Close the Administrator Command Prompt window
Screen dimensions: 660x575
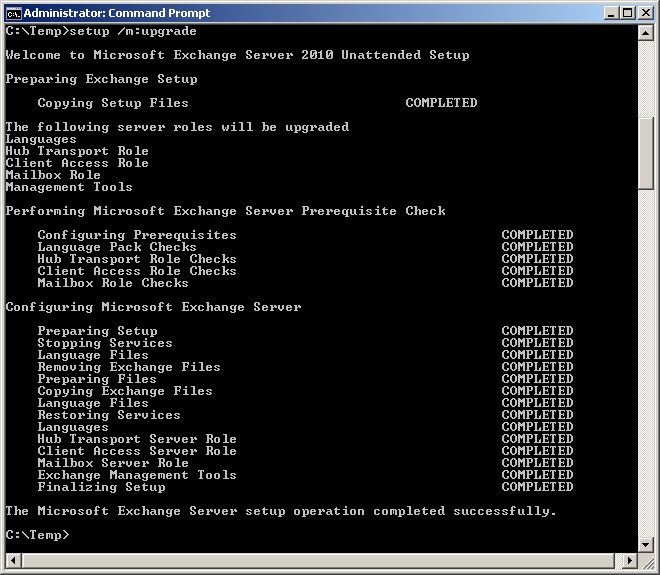[x=644, y=13]
